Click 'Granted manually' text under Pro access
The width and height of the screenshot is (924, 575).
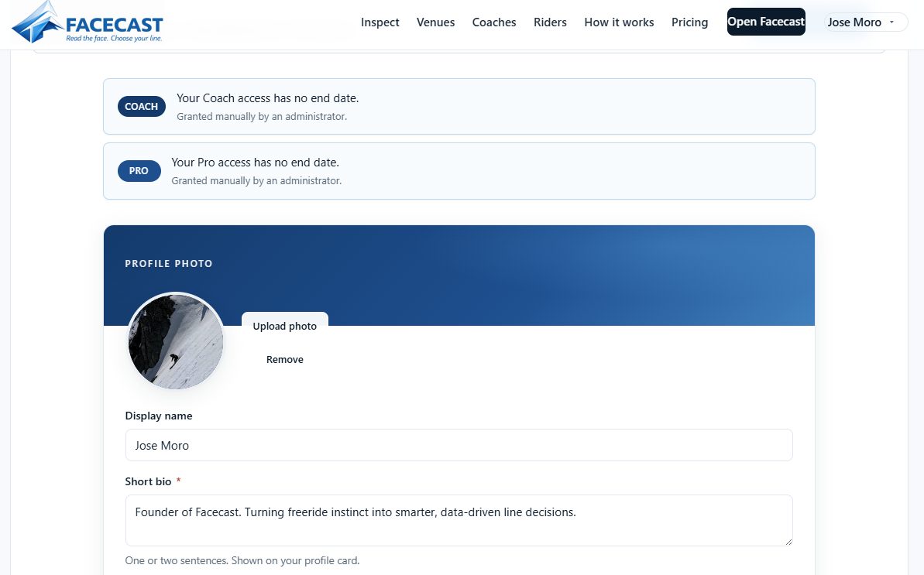(256, 180)
